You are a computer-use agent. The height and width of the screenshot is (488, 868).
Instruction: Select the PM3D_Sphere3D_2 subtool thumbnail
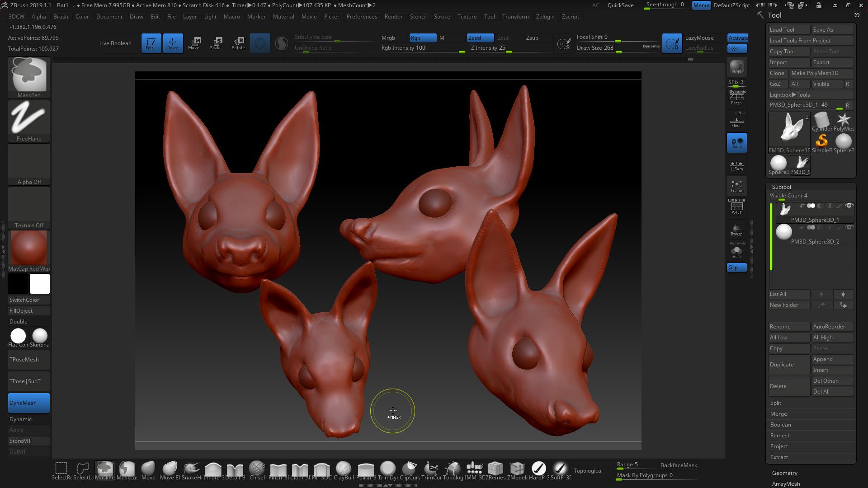(784, 232)
